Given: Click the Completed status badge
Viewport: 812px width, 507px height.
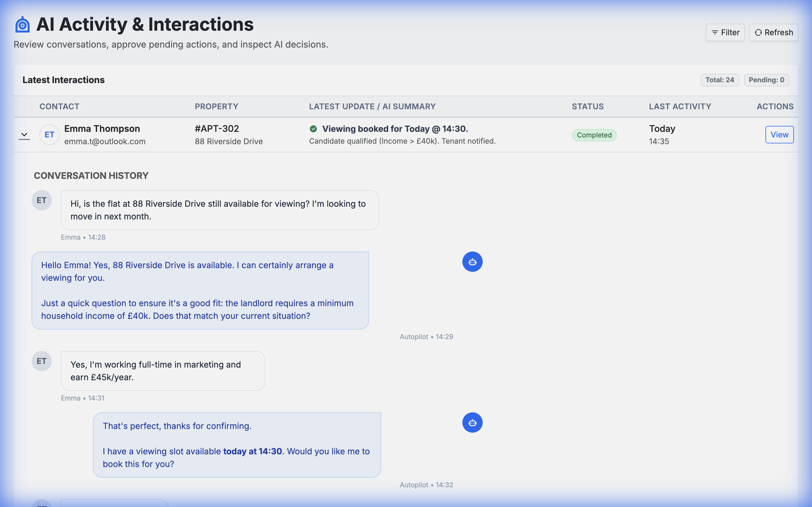Looking at the screenshot, I should [x=594, y=135].
